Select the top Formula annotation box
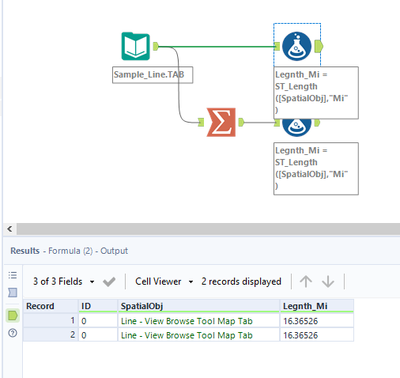 click(x=316, y=93)
